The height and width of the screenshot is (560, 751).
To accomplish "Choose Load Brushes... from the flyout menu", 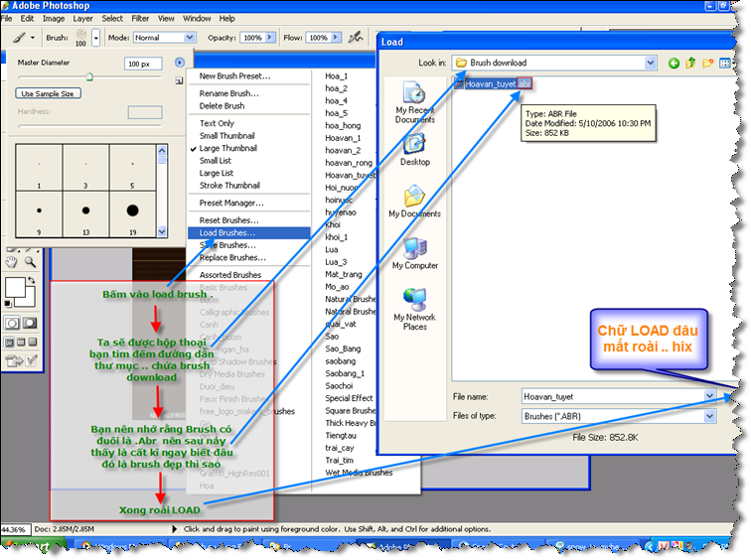I will click(x=249, y=232).
